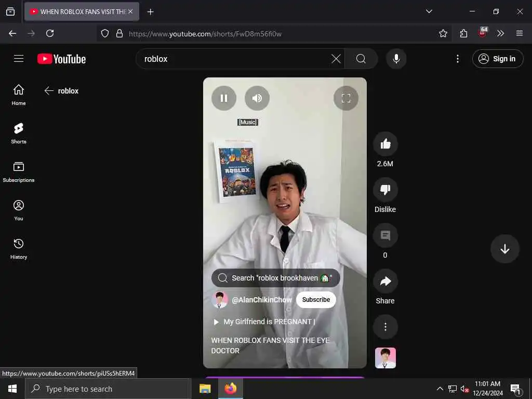Viewport: 532px width, 399px height.
Task: Open File Explorer from the taskbar
Action: 205,389
